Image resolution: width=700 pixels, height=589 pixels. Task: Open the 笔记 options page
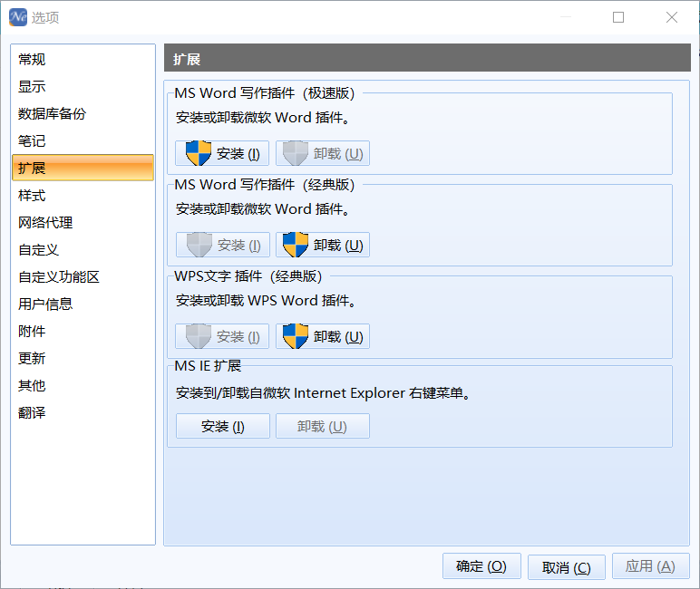(x=83, y=141)
